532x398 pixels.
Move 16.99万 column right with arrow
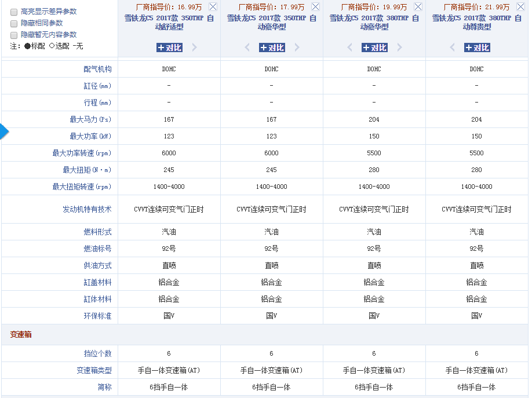coord(194,48)
